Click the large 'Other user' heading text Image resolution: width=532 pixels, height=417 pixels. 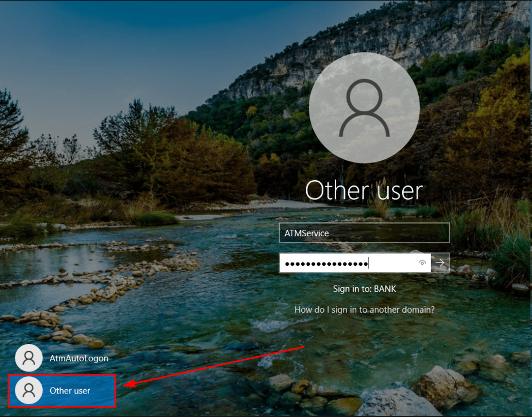pos(364,190)
